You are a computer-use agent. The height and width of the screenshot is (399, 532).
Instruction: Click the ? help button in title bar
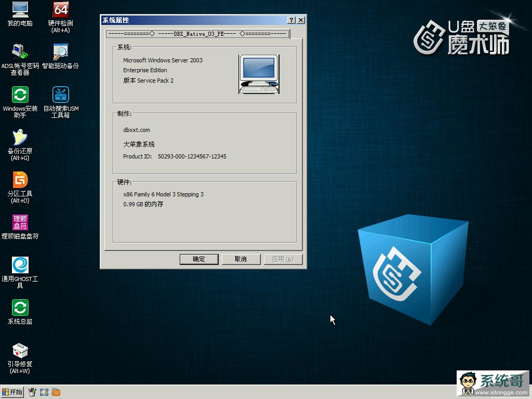[291, 20]
